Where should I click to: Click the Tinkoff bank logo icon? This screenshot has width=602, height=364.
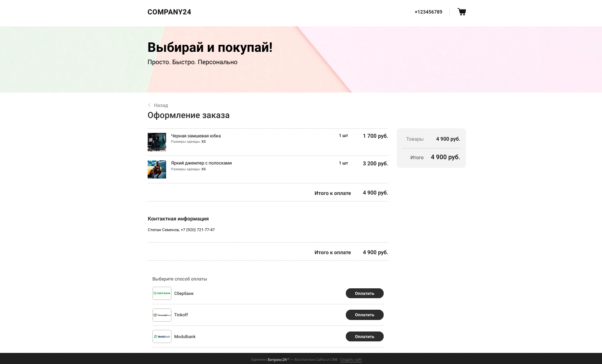[162, 315]
